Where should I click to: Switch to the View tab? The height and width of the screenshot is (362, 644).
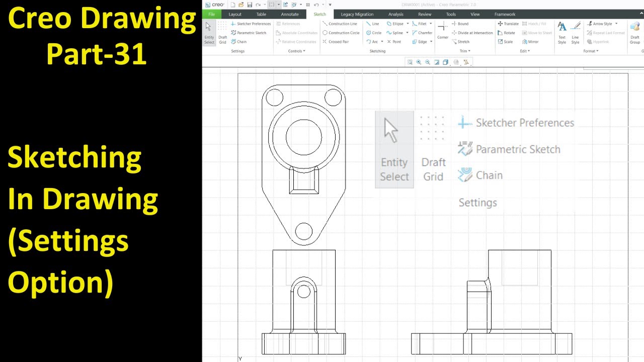tap(475, 14)
